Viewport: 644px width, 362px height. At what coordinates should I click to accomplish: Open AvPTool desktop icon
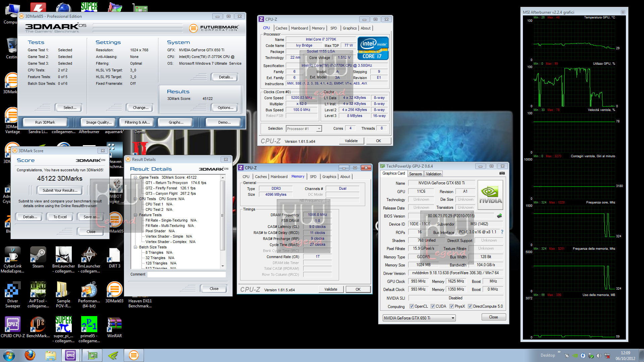point(38,295)
